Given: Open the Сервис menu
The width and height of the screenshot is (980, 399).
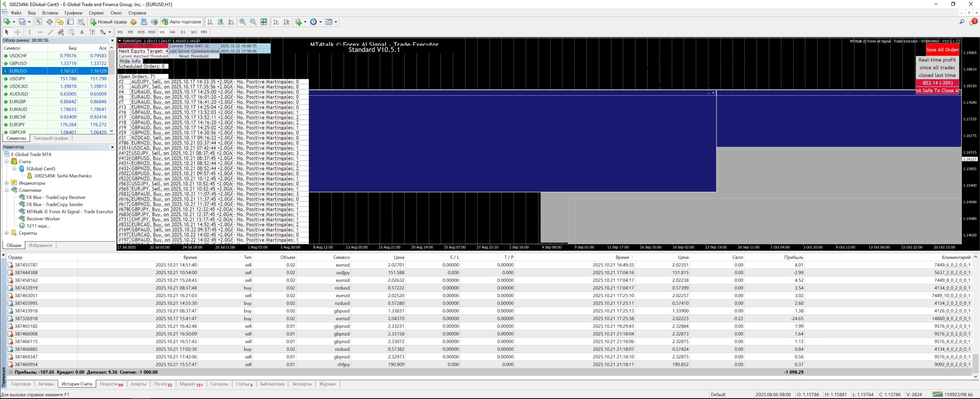Looking at the screenshot, I should [96, 13].
